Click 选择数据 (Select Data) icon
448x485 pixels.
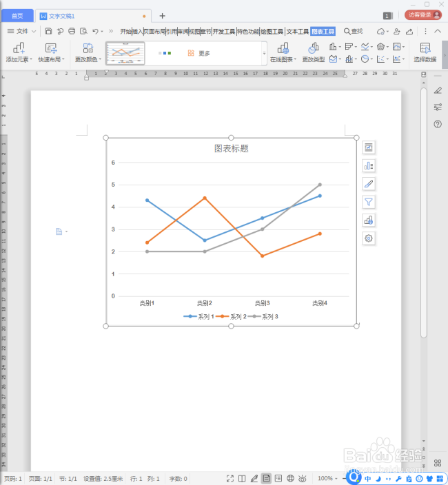[425, 52]
